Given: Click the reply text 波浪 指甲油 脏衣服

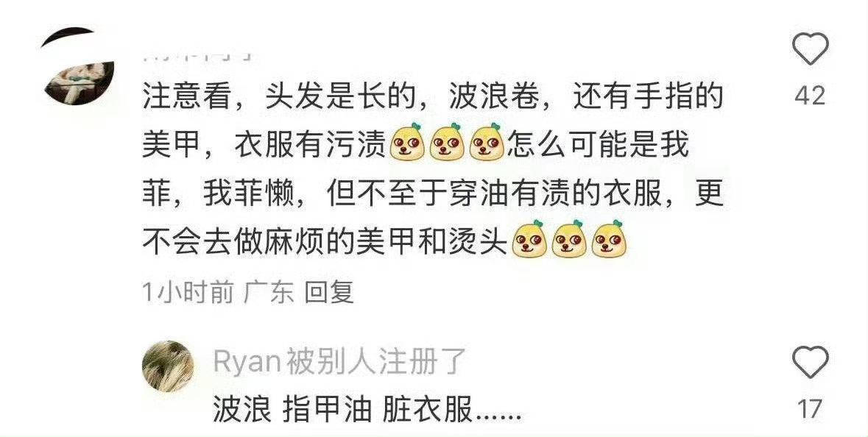Looking at the screenshot, I should (367, 410).
